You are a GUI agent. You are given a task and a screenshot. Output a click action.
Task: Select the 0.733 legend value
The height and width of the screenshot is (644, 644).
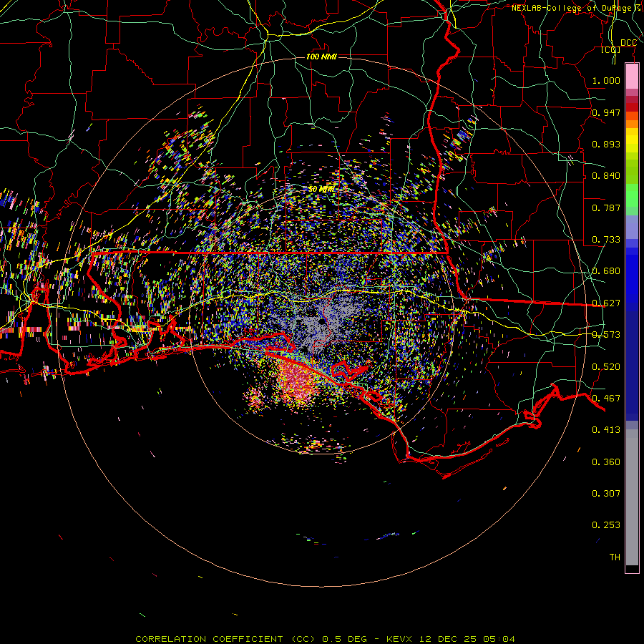tap(606, 240)
